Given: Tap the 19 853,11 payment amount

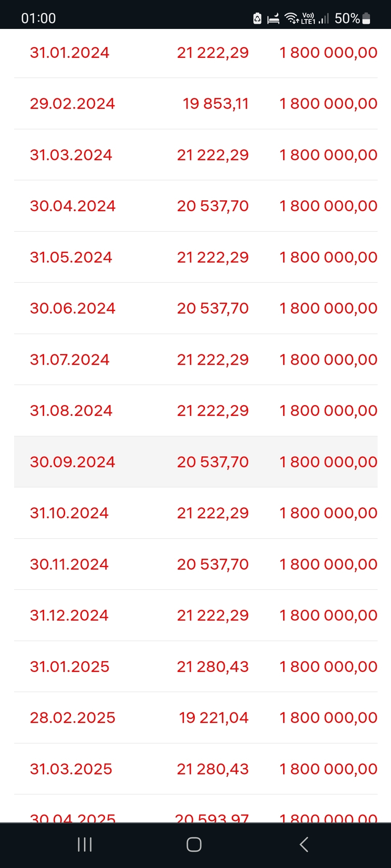Looking at the screenshot, I should tap(215, 104).
